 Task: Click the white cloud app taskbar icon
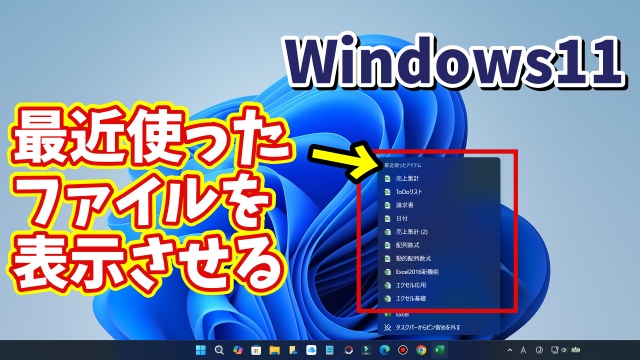311,350
